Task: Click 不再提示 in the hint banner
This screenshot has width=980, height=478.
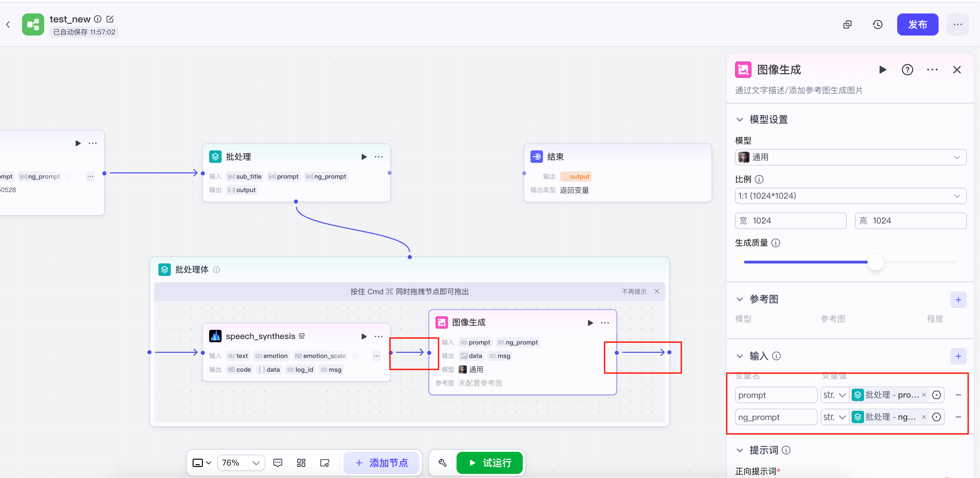Action: point(634,292)
